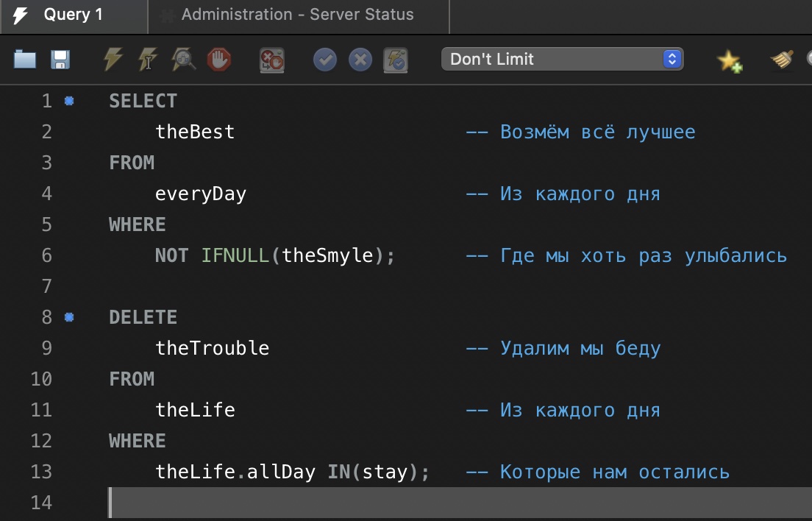Save the script with the floppy disk icon

point(60,60)
